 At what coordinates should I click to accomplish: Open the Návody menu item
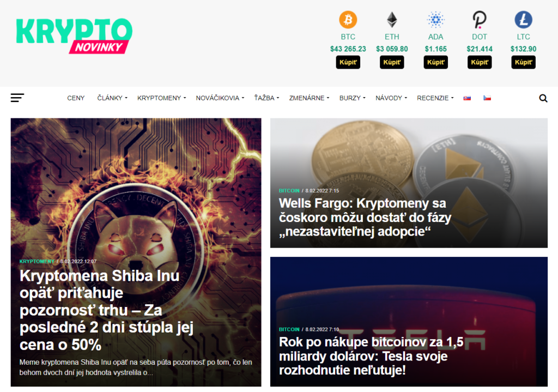pos(391,98)
